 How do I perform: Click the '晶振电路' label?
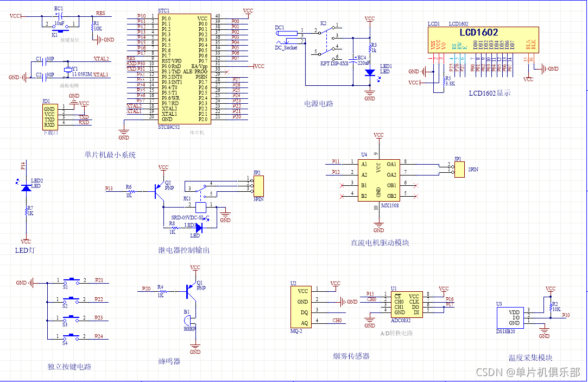[x=69, y=85]
